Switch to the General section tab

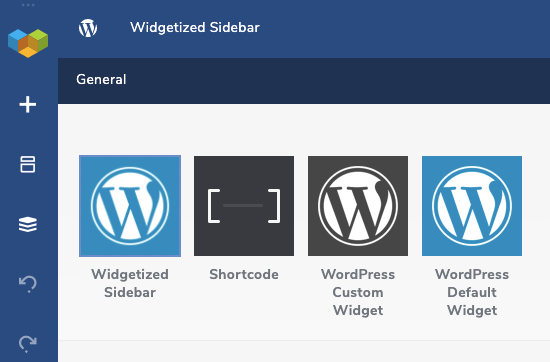(x=101, y=80)
